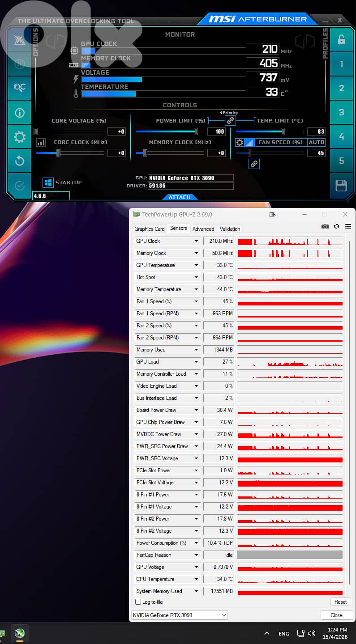Toggle the Windows STARTUP button
Screen dimensions: 356x644
(48, 182)
